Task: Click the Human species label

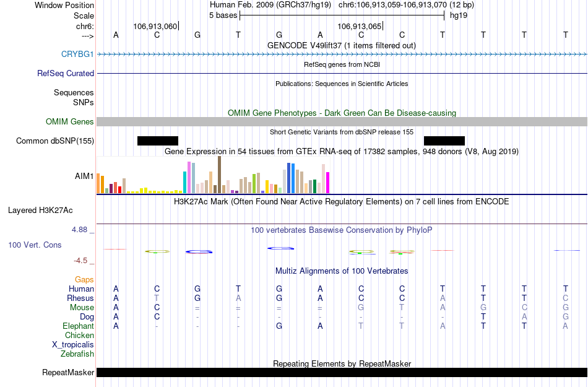Action: click(x=81, y=289)
